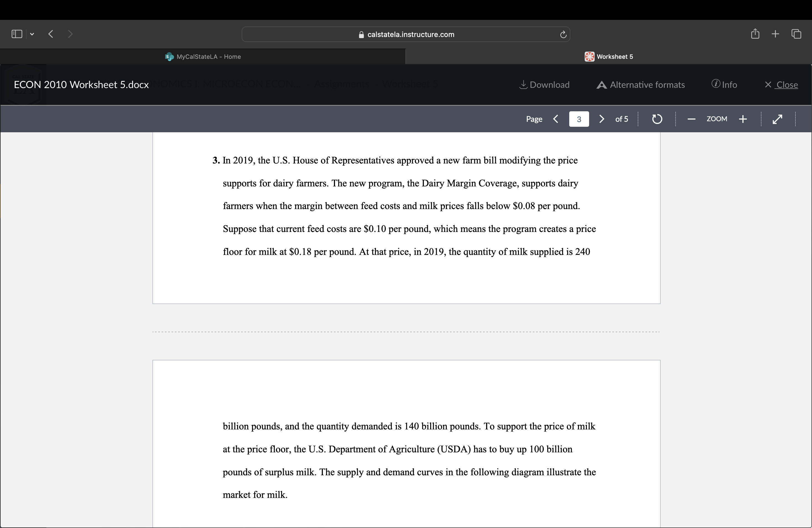Expand the document viewer to full screen

(778, 119)
